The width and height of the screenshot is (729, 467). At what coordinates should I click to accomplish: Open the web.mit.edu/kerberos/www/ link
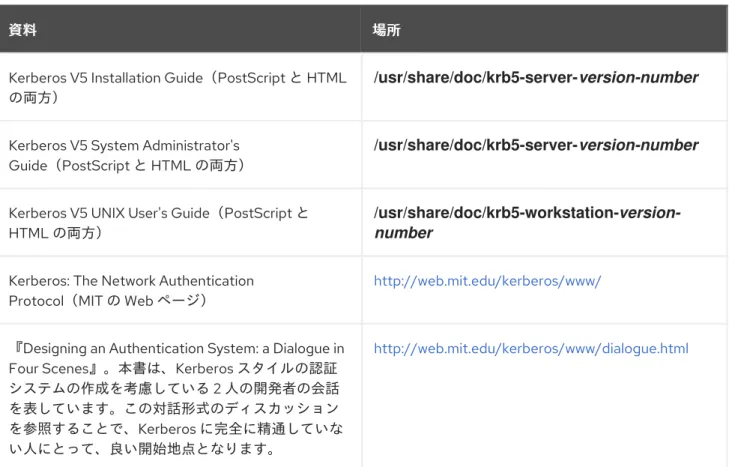click(487, 281)
